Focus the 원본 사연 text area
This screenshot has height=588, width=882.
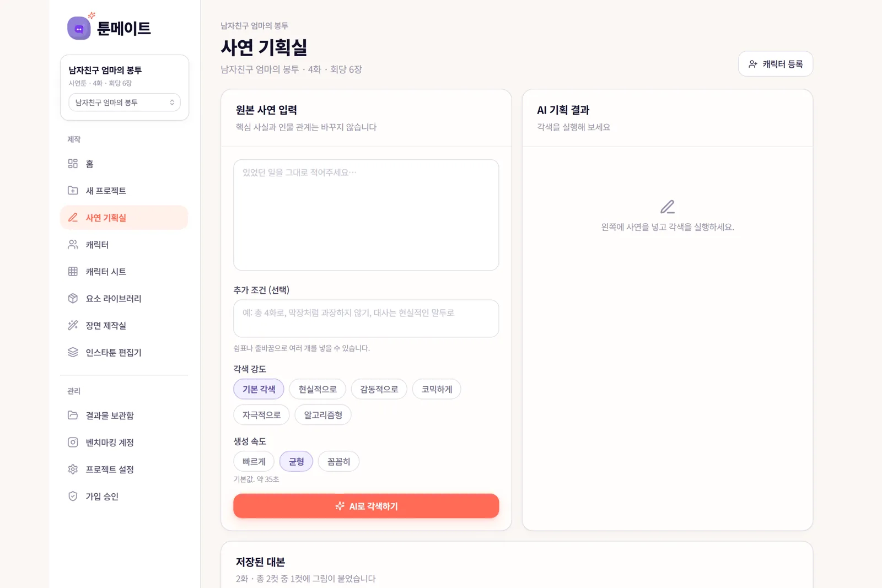366,215
